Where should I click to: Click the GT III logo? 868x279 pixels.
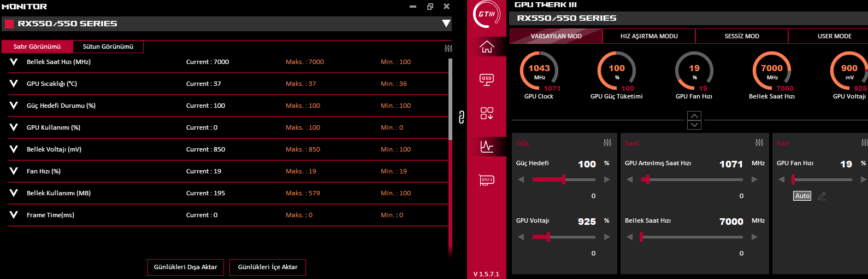tap(487, 14)
